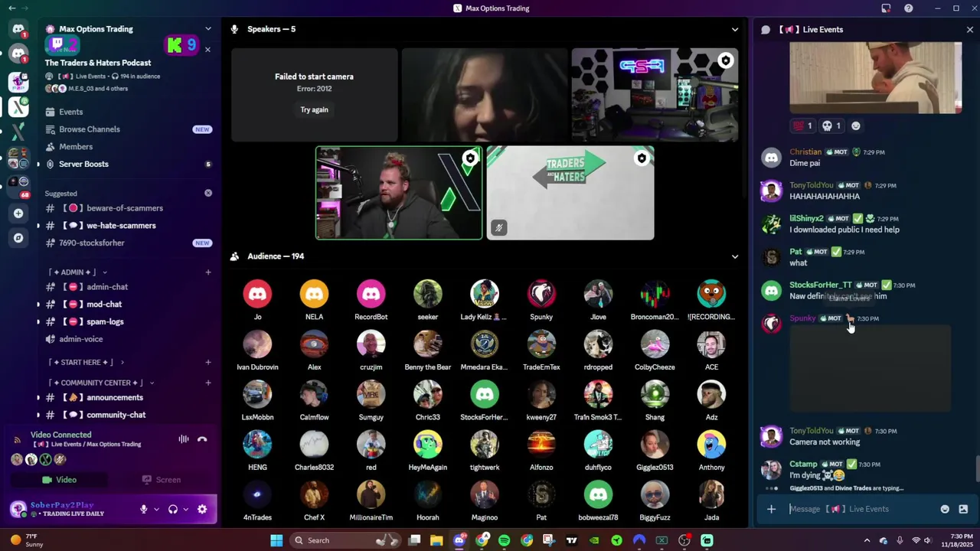
Task: Create channel in START HERE category plus
Action: tap(207, 362)
